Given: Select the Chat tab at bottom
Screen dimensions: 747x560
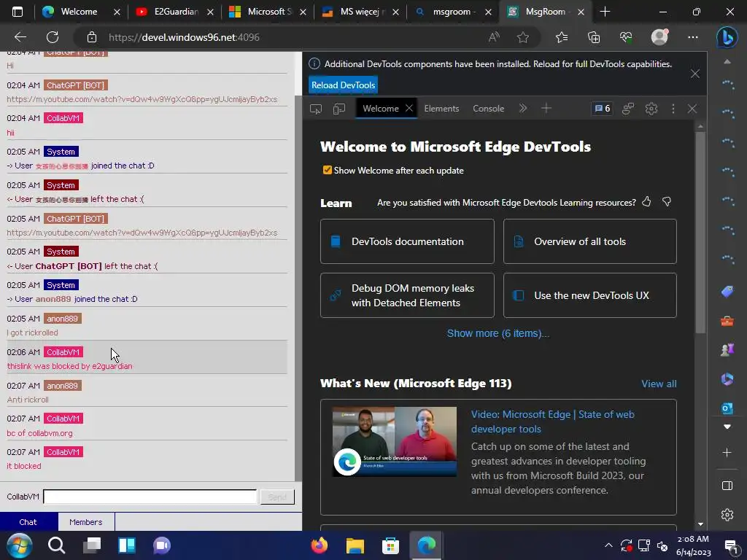Looking at the screenshot, I should (x=28, y=522).
